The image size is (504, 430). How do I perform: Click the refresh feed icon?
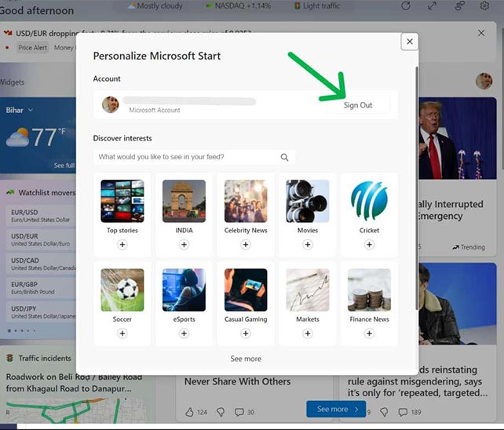(406, 5)
